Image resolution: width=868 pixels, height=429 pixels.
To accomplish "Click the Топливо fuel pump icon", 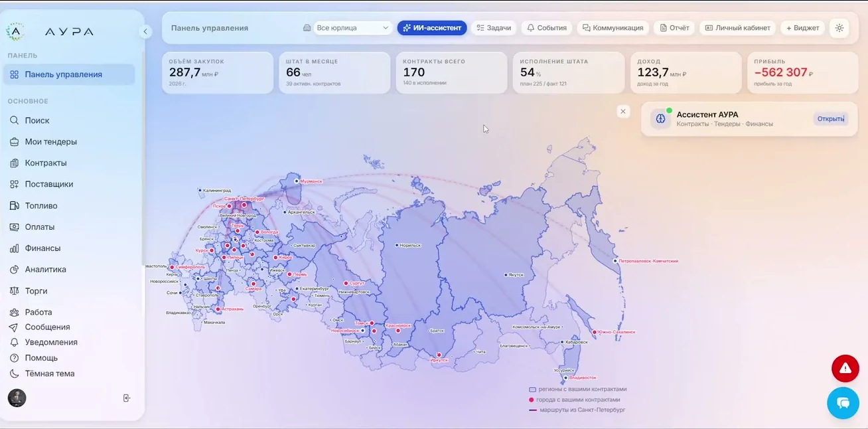I will pos(14,205).
